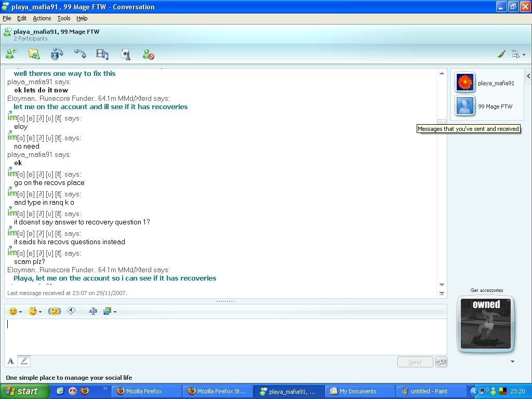Click the voice clip icon
Viewport: 532px width, 399px height.
(72, 311)
